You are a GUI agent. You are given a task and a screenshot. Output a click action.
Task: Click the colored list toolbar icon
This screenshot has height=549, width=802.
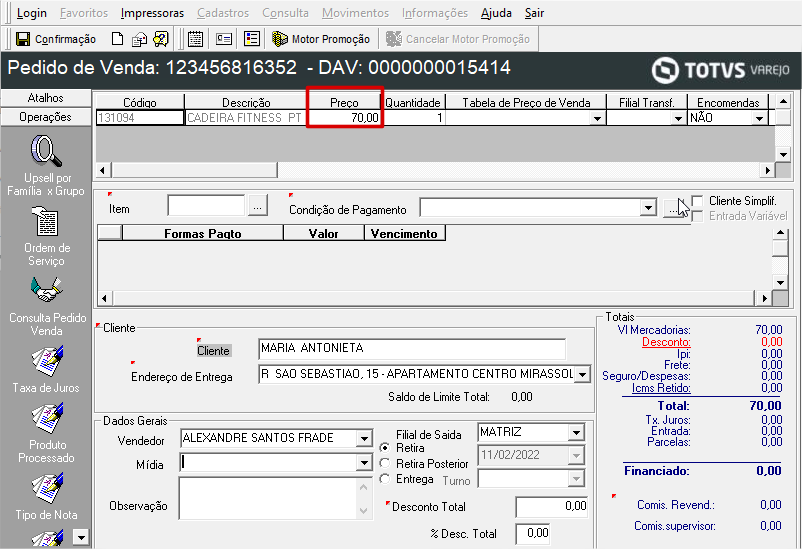pos(252,39)
